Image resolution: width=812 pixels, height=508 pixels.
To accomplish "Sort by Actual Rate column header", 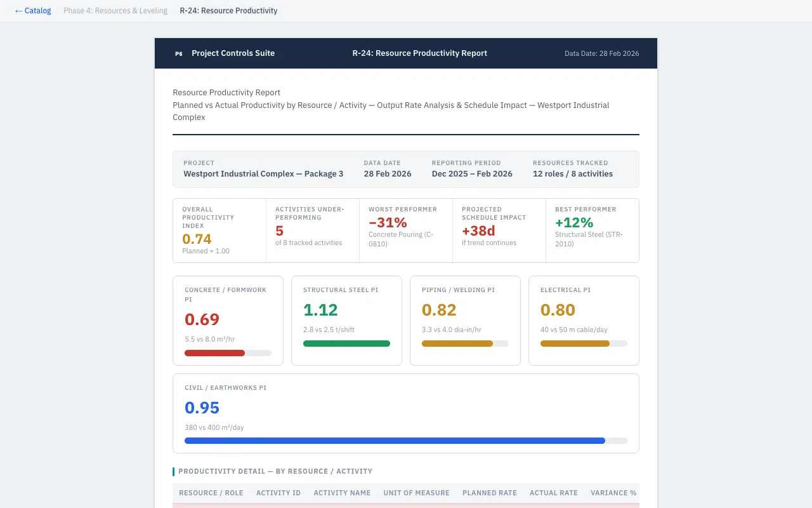I will coord(553,493).
